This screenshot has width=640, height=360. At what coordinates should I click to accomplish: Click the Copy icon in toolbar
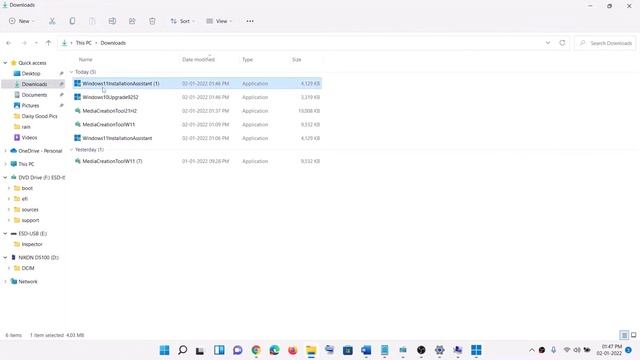pyautogui.click(x=72, y=21)
